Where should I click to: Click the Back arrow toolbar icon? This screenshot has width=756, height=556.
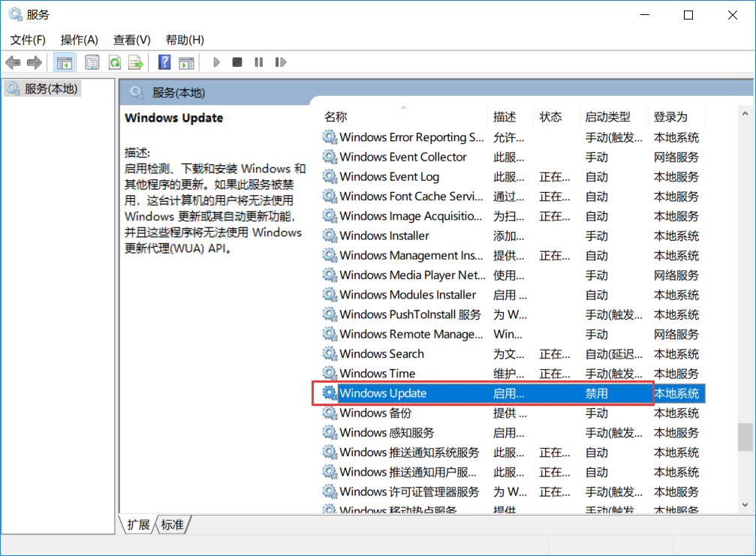pyautogui.click(x=13, y=62)
